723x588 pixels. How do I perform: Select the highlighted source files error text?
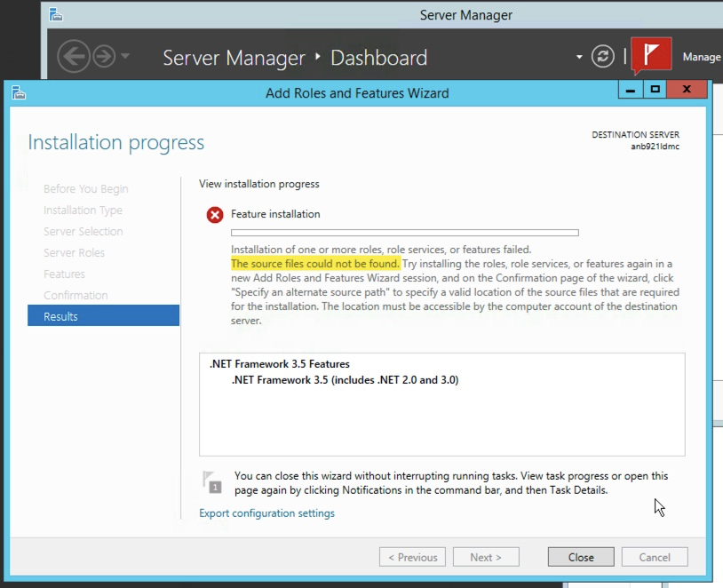315,263
